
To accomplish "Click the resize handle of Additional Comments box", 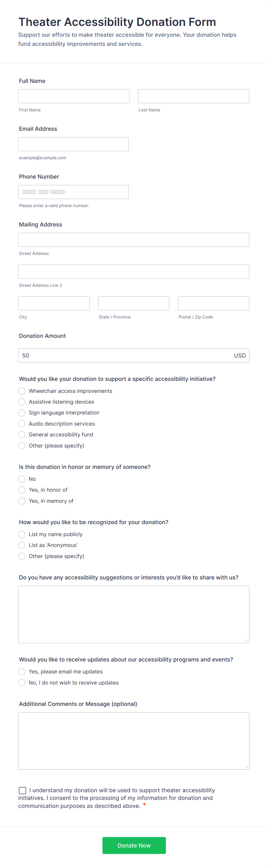I will [246, 767].
